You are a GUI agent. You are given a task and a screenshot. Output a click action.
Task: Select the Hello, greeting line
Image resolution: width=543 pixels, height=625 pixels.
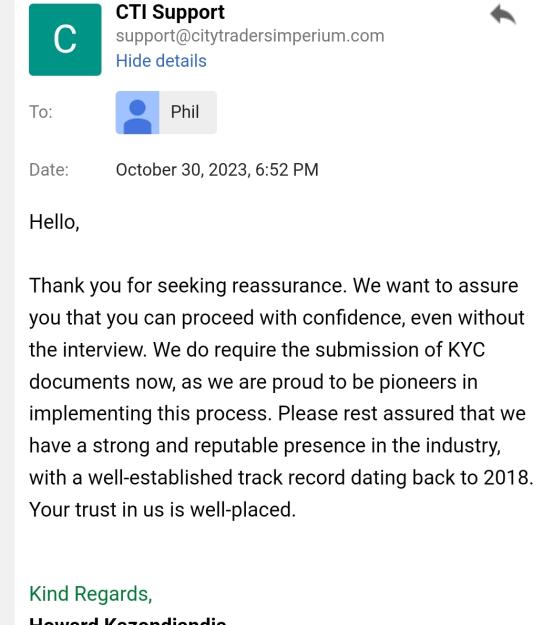pos(54,222)
